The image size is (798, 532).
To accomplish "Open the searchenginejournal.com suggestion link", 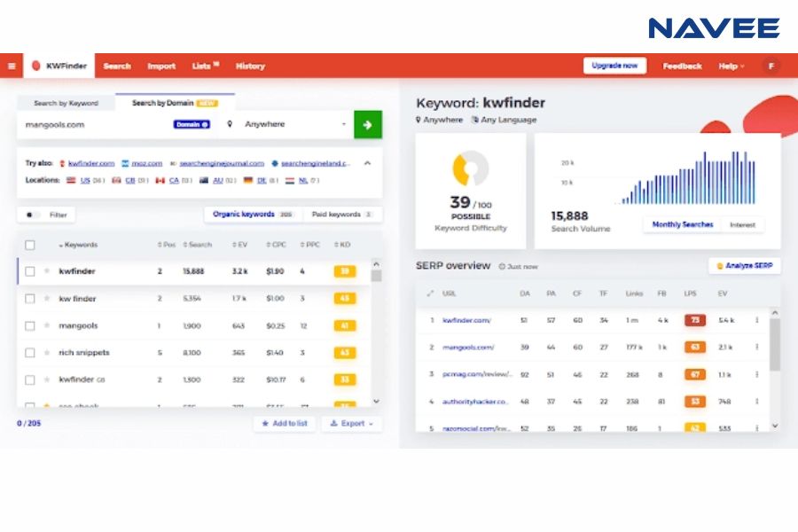I will pos(222,163).
